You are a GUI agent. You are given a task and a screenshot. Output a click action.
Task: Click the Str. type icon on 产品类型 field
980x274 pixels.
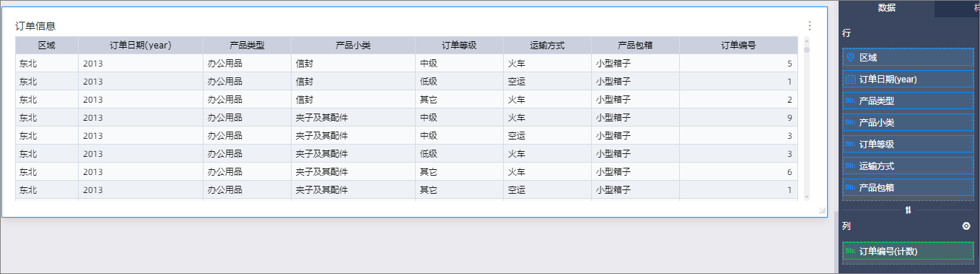850,100
